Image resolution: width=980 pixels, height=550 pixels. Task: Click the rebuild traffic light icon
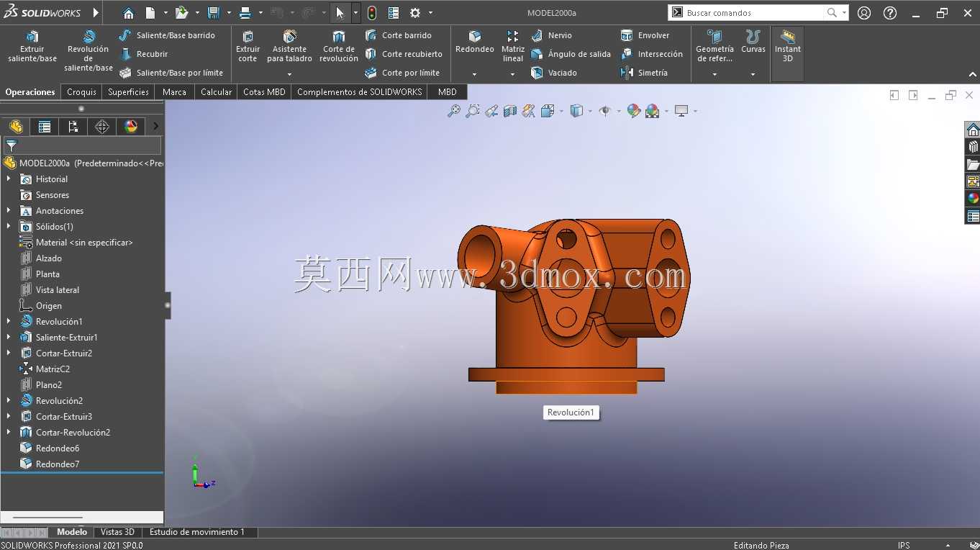click(x=372, y=13)
